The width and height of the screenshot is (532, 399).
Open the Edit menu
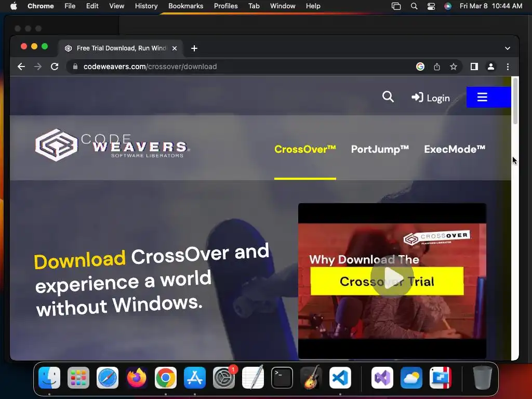[x=92, y=6]
